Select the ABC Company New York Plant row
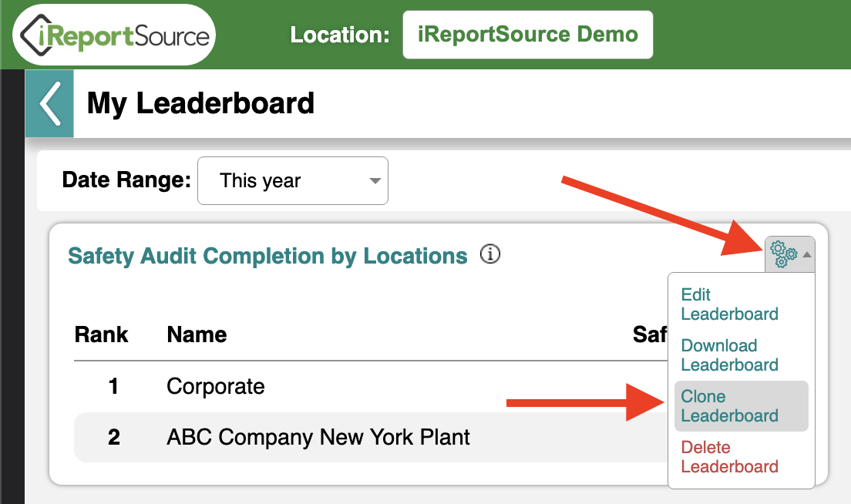This screenshot has height=504, width=851. [x=371, y=437]
